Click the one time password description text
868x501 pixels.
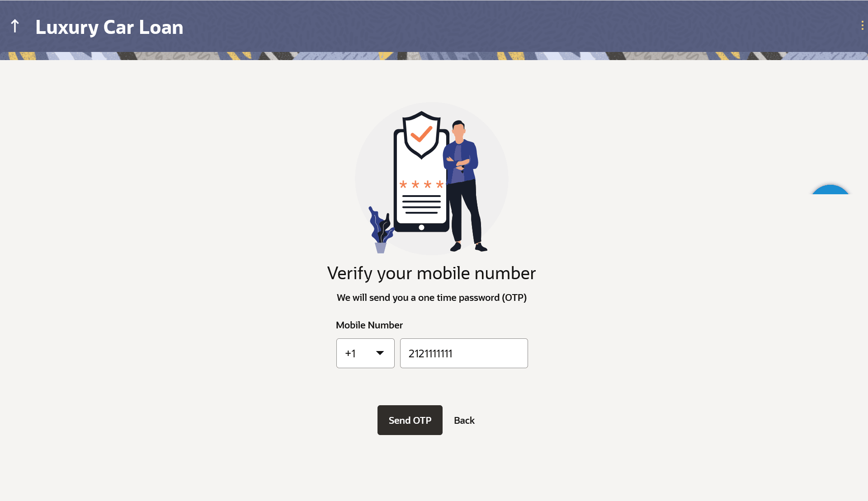[432, 298]
